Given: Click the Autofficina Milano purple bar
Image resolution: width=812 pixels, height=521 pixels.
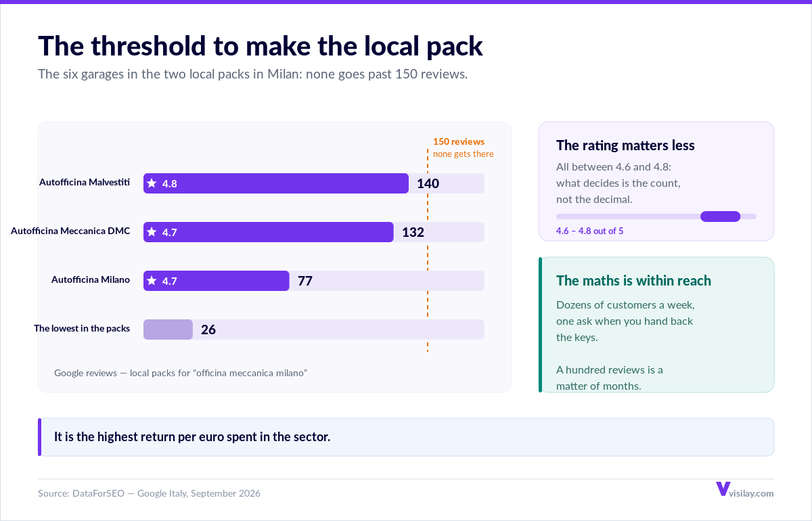Looking at the screenshot, I should tap(217, 281).
